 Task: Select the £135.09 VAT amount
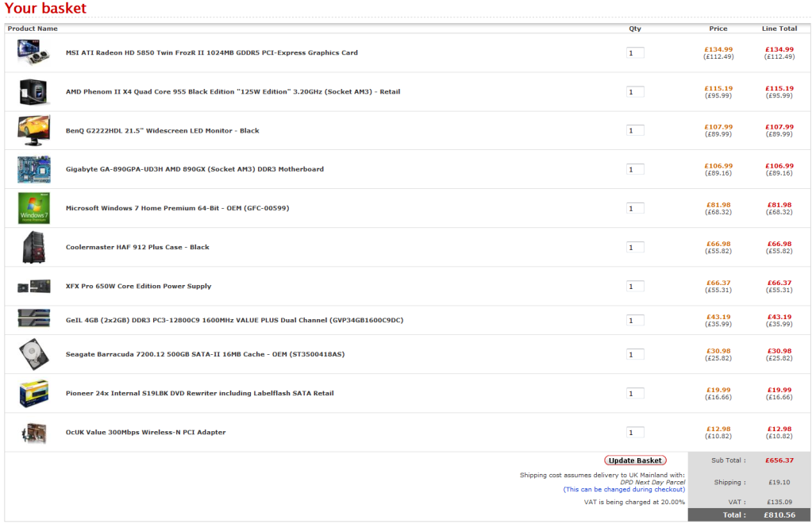click(x=779, y=502)
